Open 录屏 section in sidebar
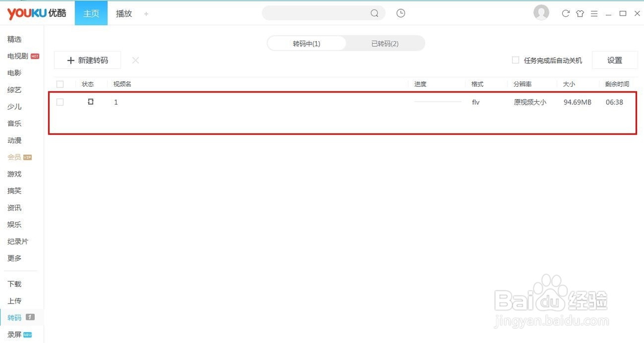 pos(14,335)
